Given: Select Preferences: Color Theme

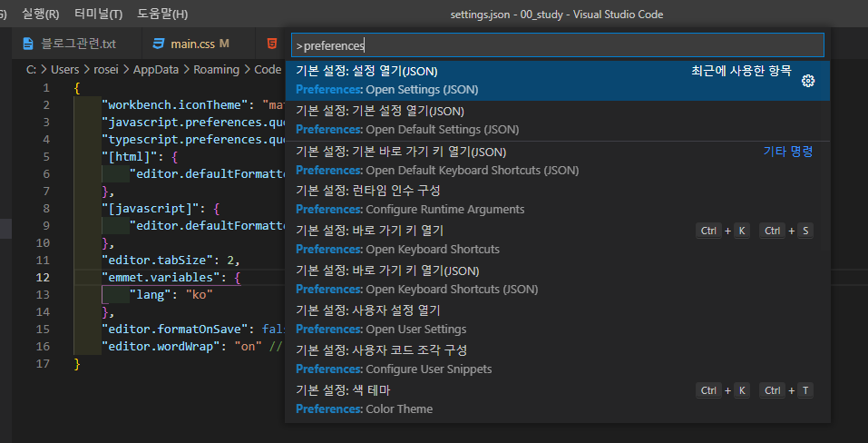Looking at the screenshot, I should pos(558,399).
